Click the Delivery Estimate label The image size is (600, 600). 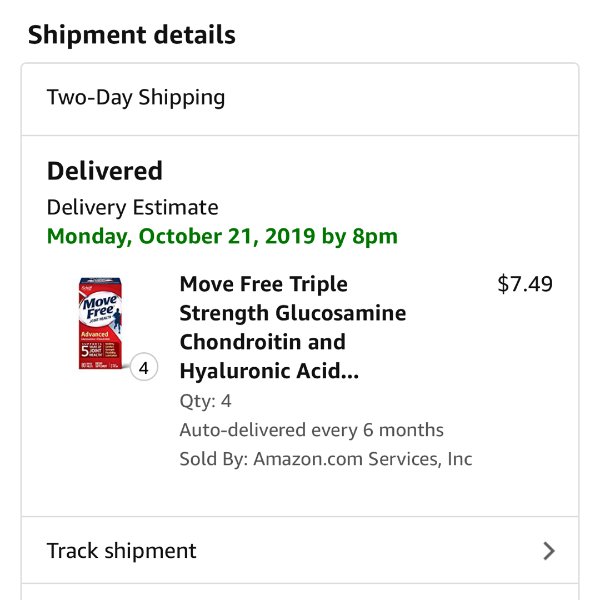132,208
